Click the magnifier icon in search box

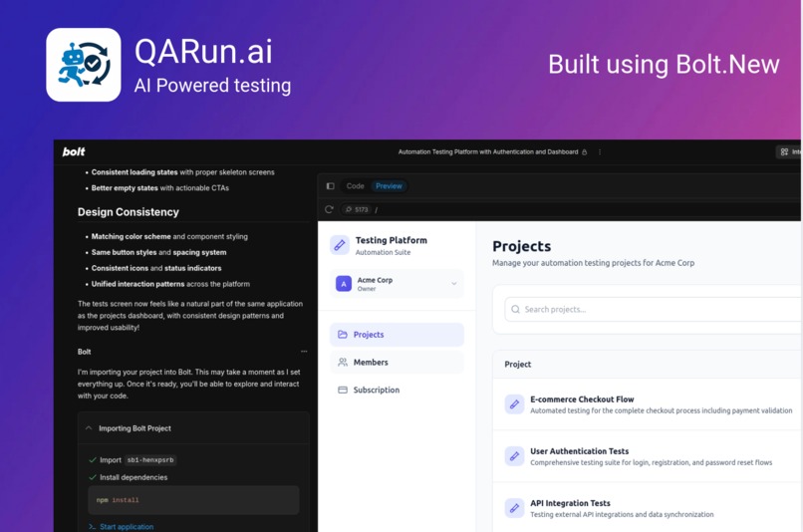(515, 309)
